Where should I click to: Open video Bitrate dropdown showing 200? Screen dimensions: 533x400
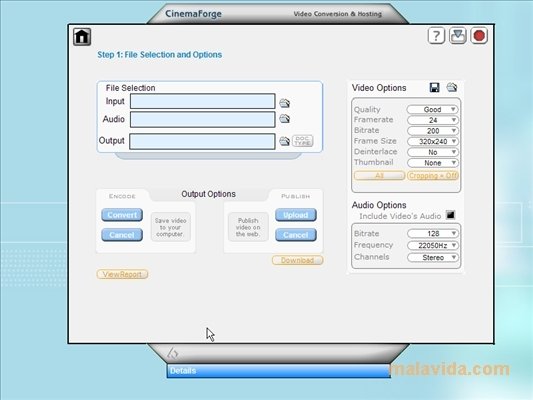point(432,131)
